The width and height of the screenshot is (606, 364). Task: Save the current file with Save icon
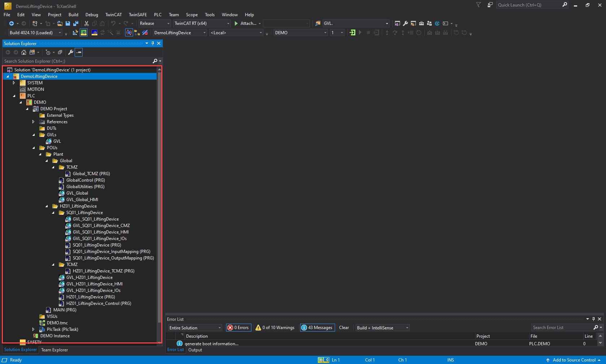68,23
